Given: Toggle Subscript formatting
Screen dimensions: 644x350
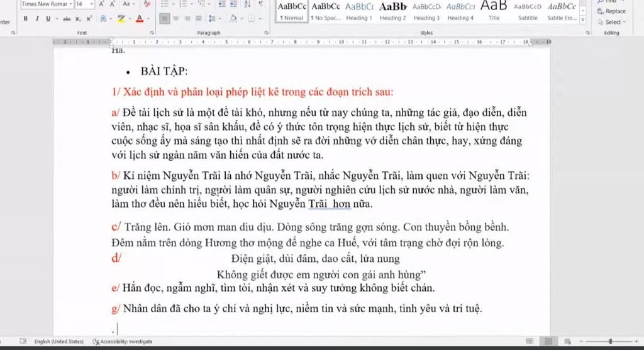Looking at the screenshot, I should (x=78, y=19).
